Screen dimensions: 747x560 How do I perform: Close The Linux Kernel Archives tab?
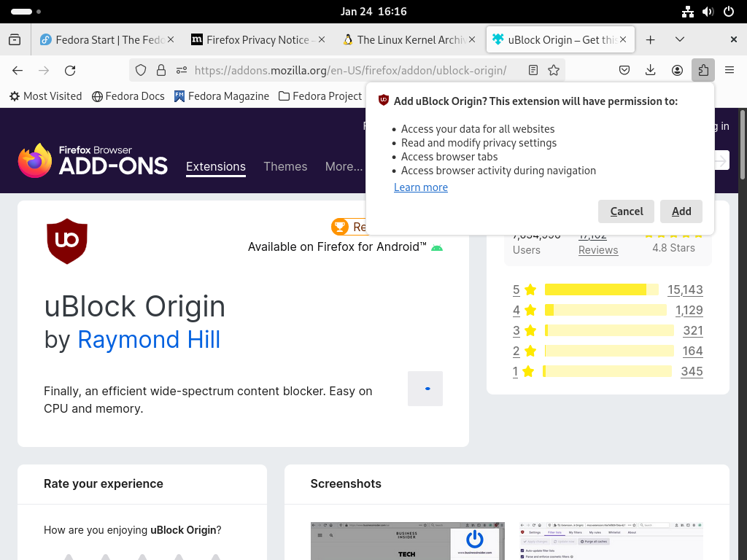(x=472, y=39)
